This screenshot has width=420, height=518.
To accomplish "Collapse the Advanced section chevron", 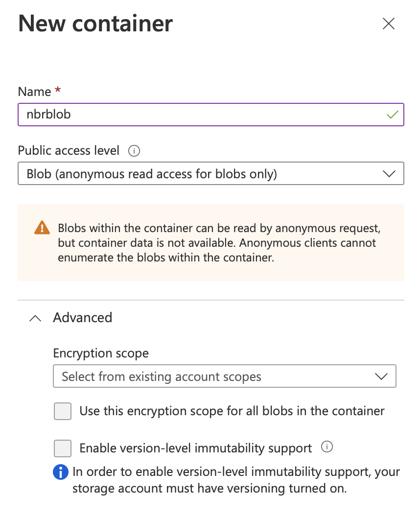I will (35, 318).
